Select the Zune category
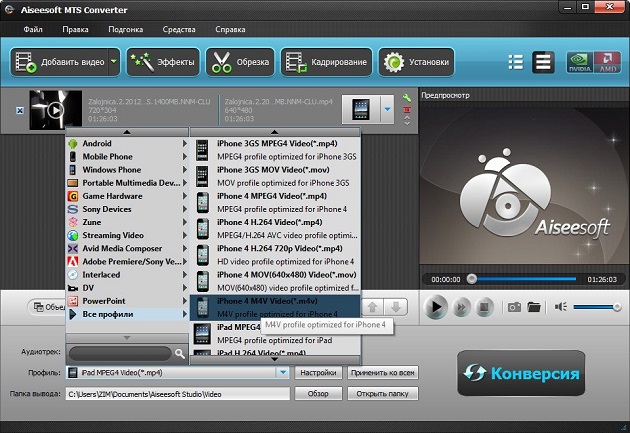Viewport: 630px width, 433px height. pos(127,222)
